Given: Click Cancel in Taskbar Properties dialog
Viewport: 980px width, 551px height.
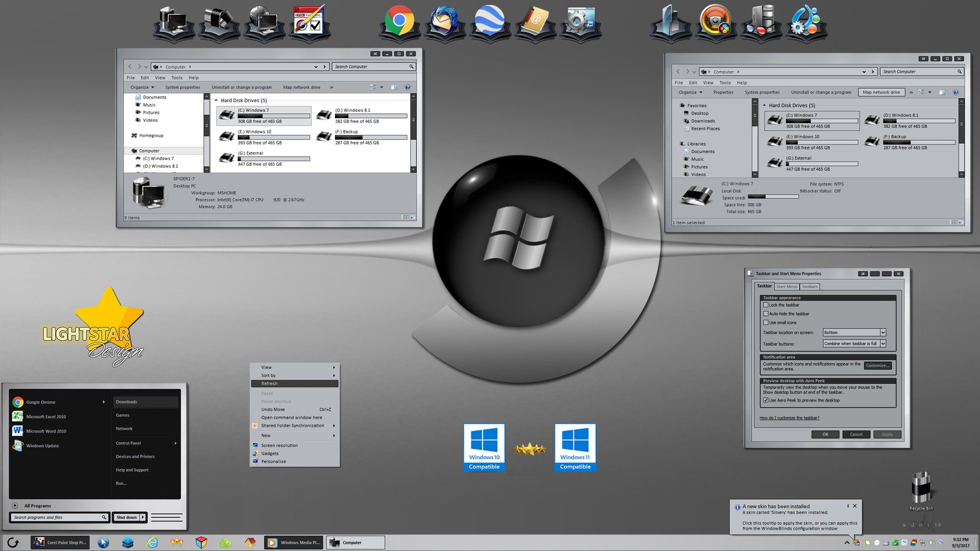Looking at the screenshot, I should click(856, 434).
